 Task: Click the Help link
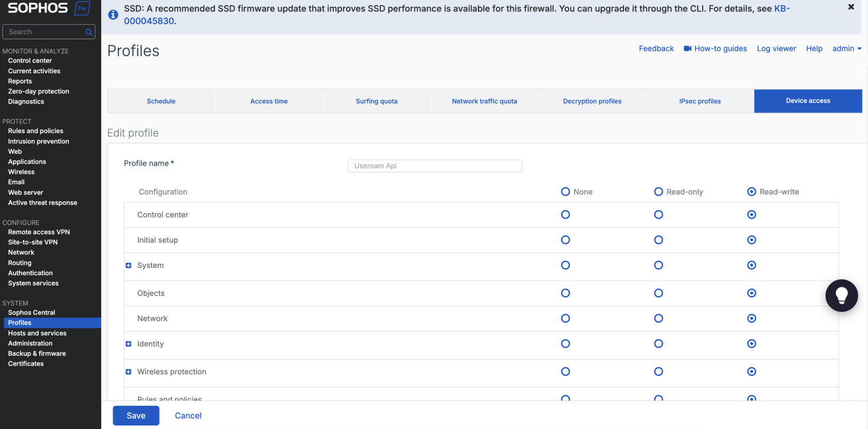pos(814,49)
